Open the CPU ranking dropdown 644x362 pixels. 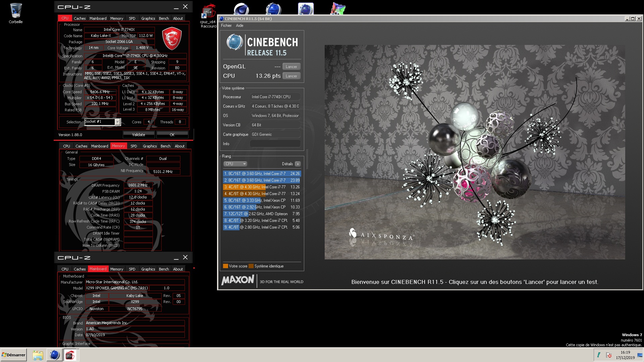point(235,164)
